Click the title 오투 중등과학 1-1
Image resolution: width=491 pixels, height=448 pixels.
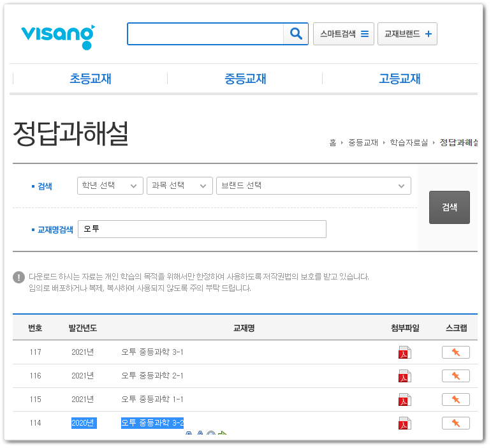coord(152,399)
